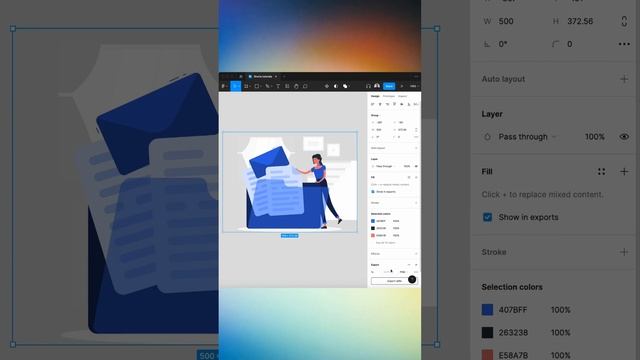The image size is (640, 360).
Task: Click the enlarged layer opacity value 100%
Action: (x=595, y=137)
